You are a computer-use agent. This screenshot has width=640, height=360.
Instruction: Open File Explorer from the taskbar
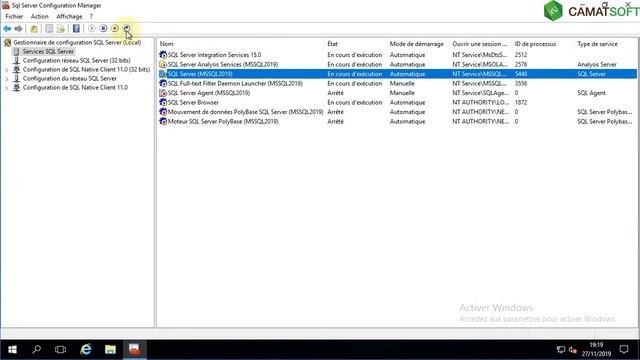[110, 349]
